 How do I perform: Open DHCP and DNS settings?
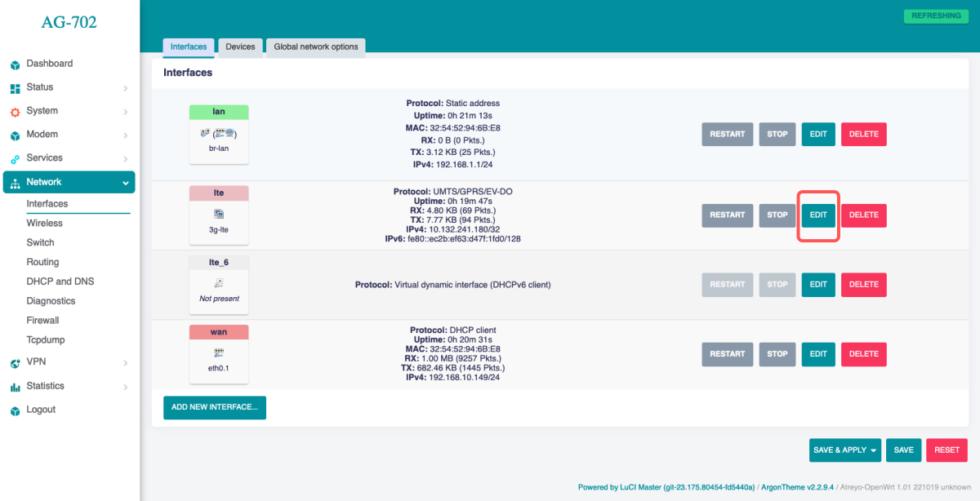(x=60, y=282)
